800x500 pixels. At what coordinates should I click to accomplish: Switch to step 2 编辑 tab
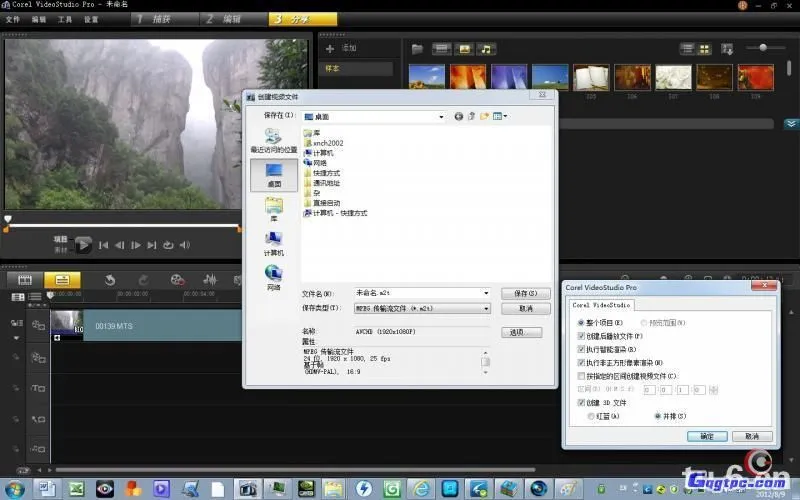(x=233, y=19)
